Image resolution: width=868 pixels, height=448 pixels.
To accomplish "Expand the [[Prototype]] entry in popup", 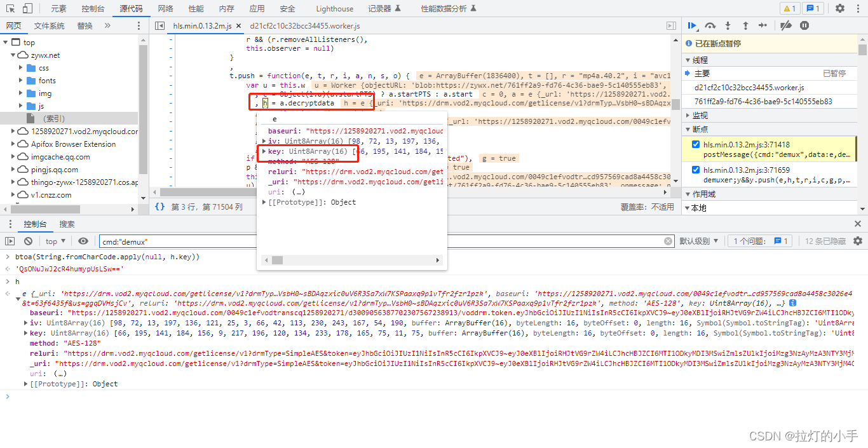I will (265, 202).
